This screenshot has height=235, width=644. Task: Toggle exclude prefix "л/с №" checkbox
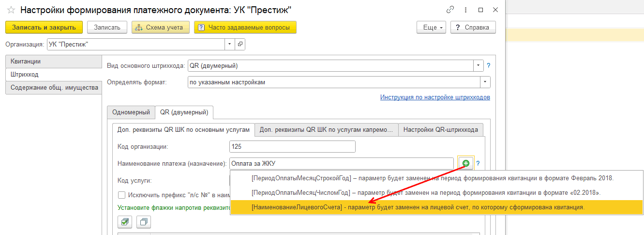(x=122, y=195)
